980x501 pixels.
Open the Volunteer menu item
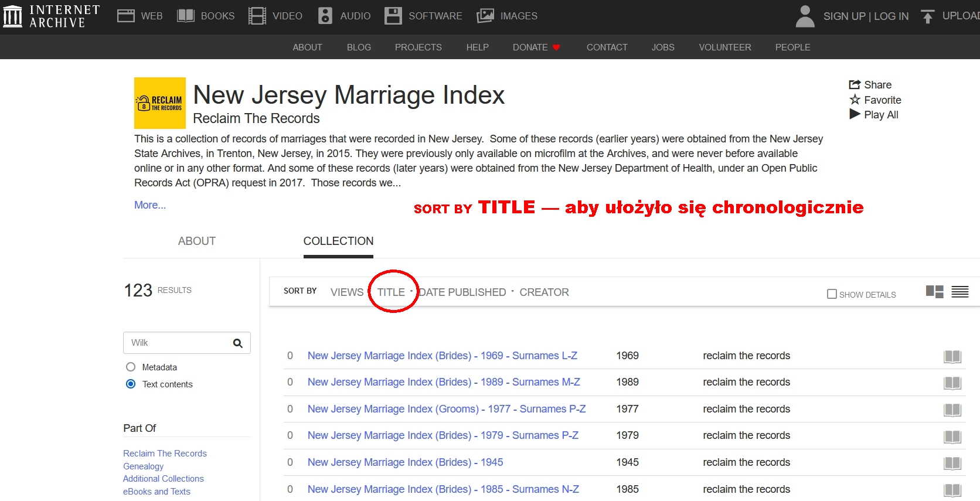pos(724,47)
